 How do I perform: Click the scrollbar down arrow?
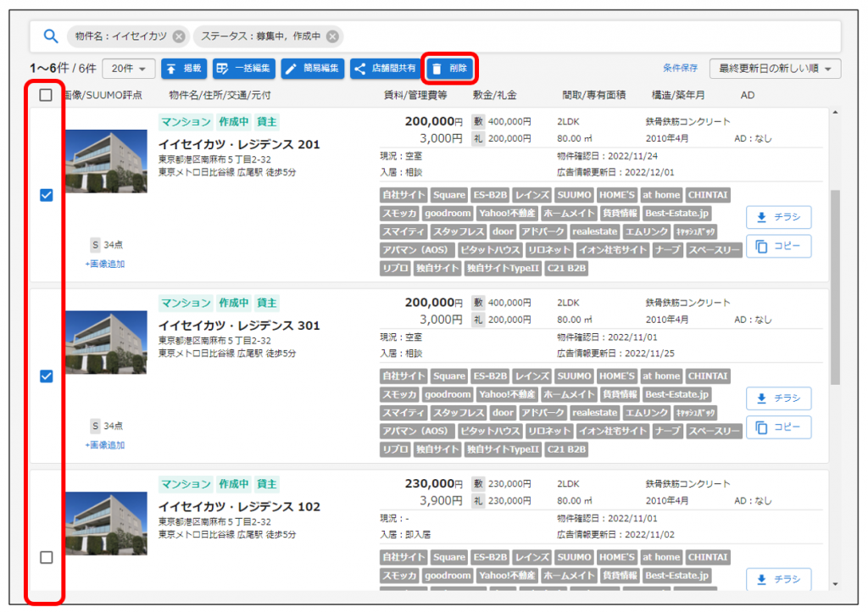pos(835,584)
